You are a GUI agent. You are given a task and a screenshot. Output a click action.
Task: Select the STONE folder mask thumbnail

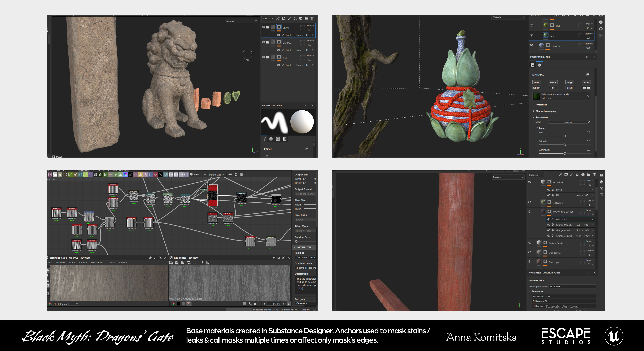(279, 27)
